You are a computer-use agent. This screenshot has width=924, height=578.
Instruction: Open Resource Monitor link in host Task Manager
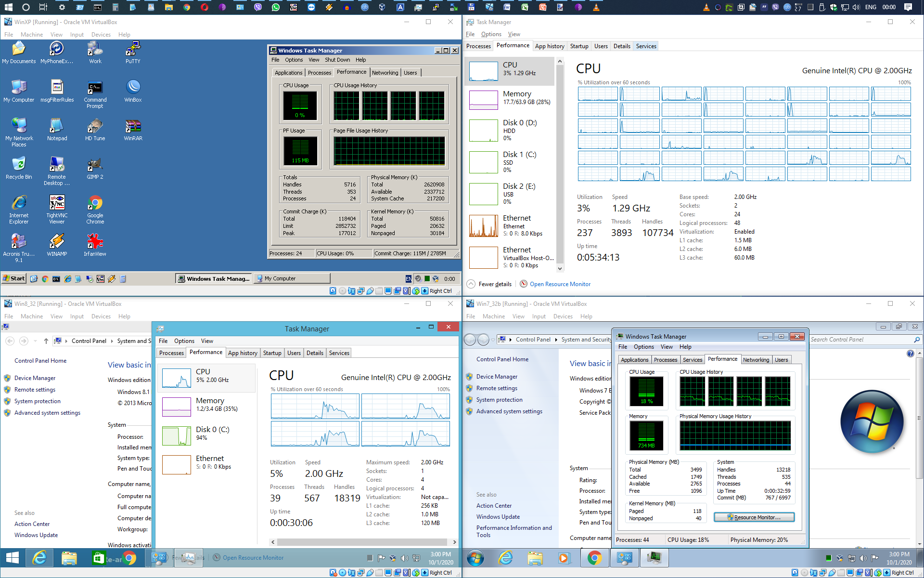[x=560, y=284]
